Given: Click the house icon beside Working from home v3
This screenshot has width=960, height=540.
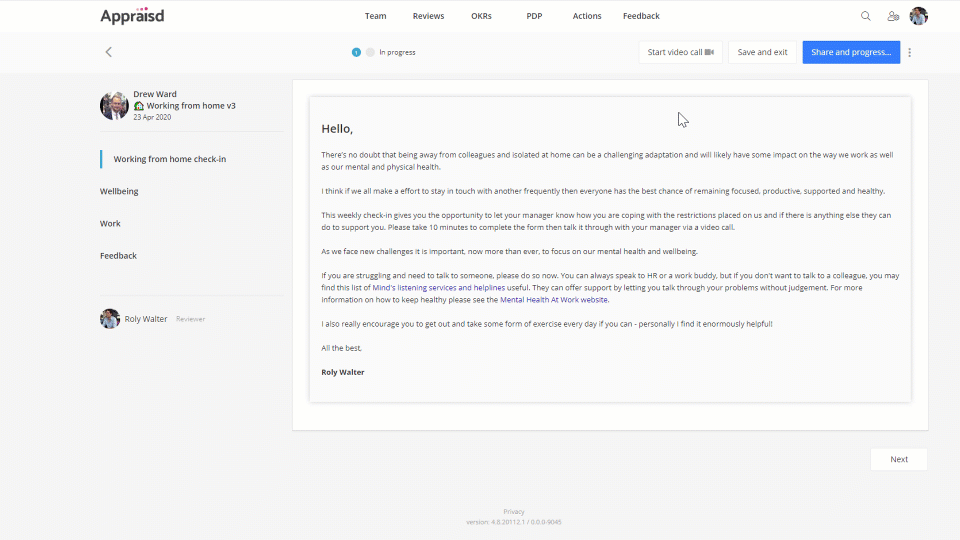Looking at the screenshot, I should pyautogui.click(x=139, y=106).
